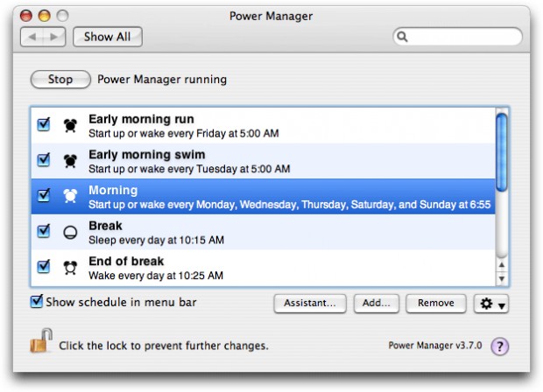543x392 pixels.
Task: Click the 'Power Manager running' status text
Action: (162, 80)
